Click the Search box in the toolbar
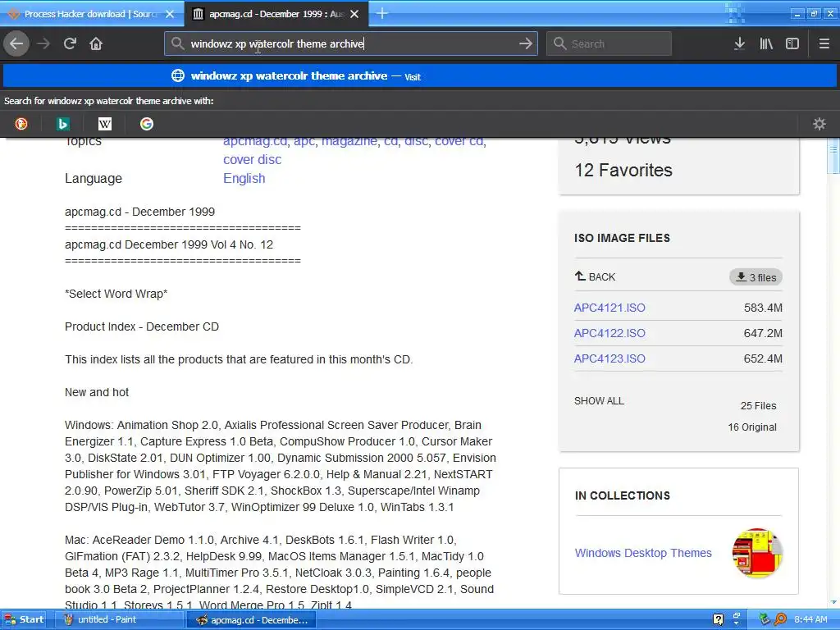The height and width of the screenshot is (630, 840). (x=609, y=43)
